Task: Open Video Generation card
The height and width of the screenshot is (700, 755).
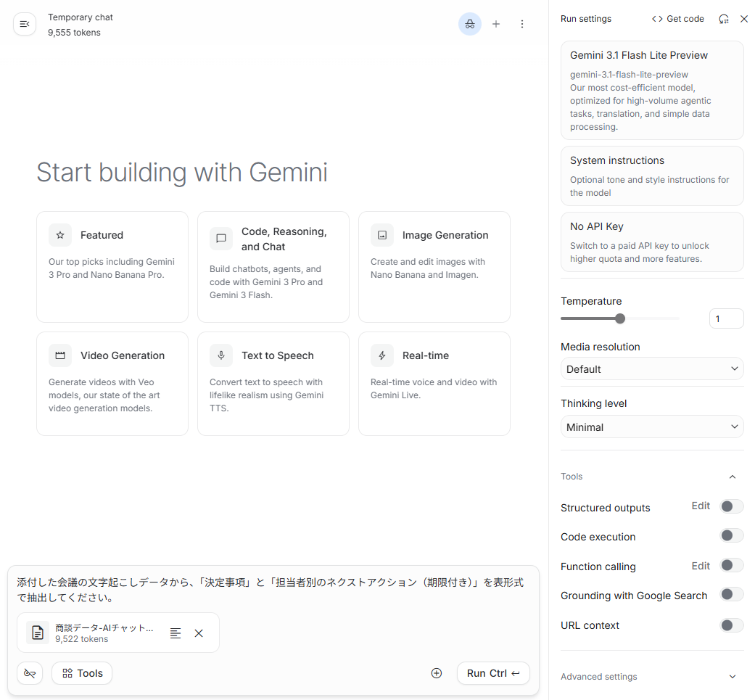Action: 112,384
